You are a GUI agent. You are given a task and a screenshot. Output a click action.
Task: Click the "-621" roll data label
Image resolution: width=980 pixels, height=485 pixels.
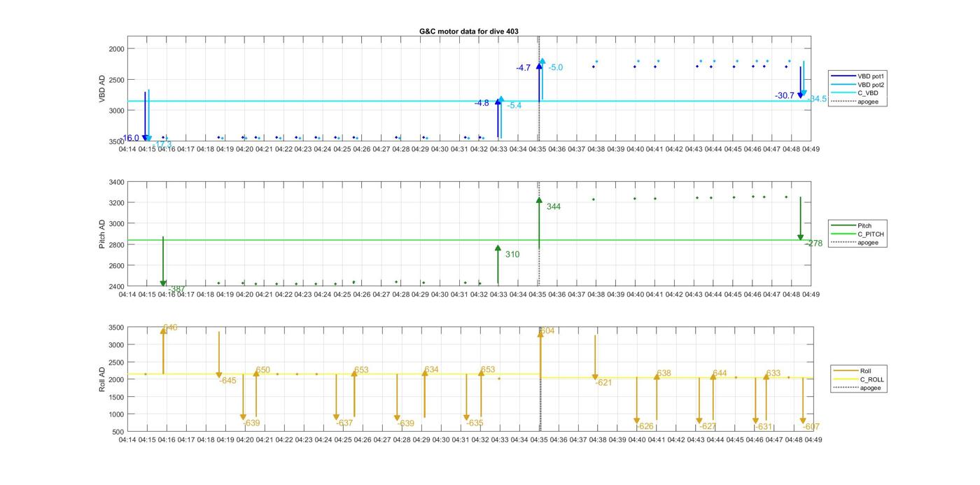coord(603,383)
